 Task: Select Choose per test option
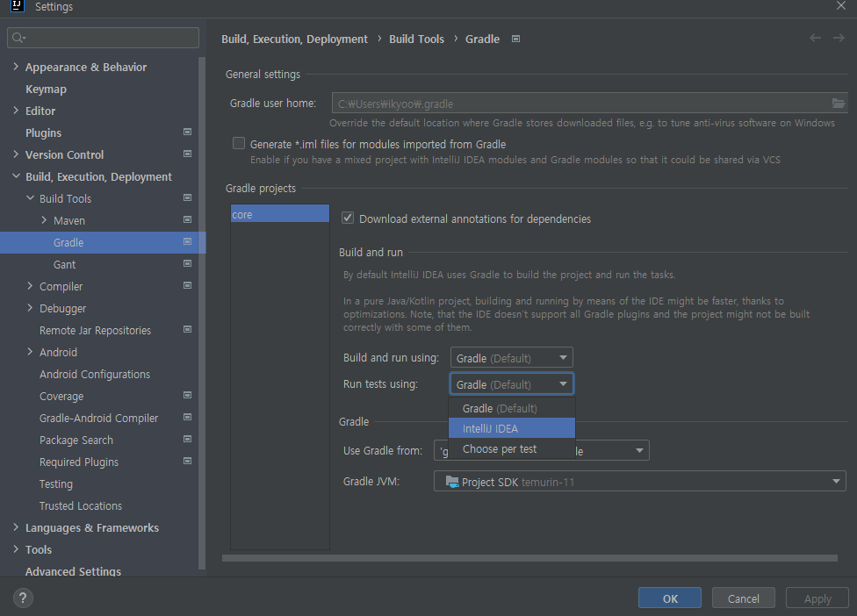(x=512, y=449)
